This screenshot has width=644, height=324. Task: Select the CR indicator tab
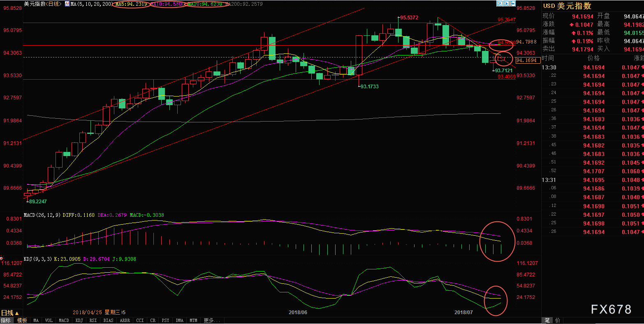(153, 320)
